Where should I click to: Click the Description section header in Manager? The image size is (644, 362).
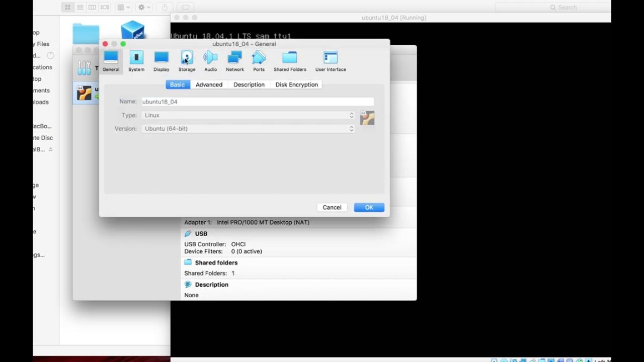click(212, 285)
